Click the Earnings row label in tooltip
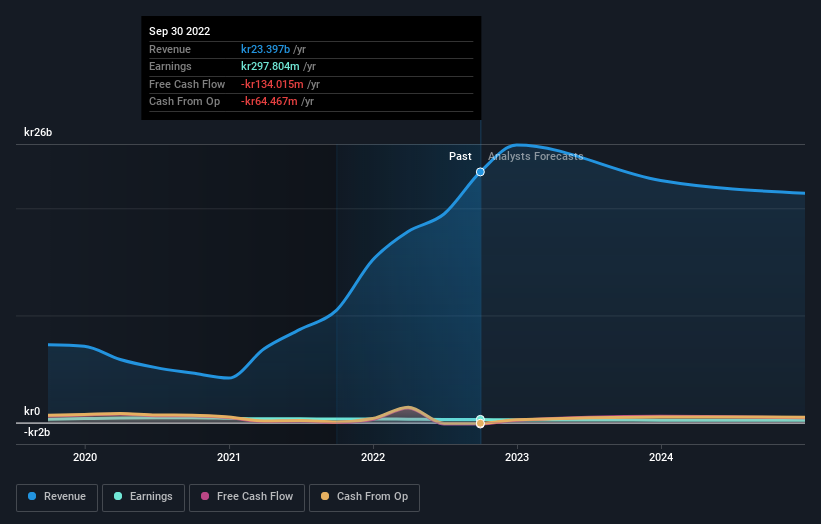Screen dimensions: 821x524 tap(170, 66)
